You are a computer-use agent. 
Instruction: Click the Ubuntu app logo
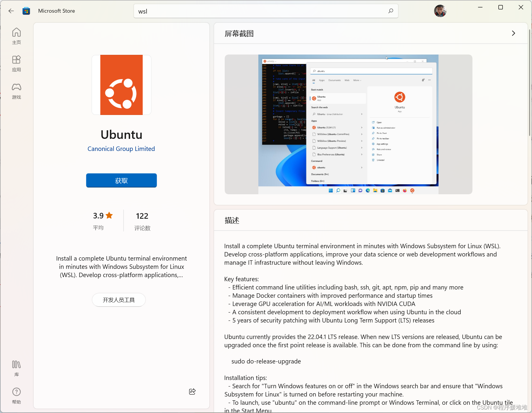(121, 85)
